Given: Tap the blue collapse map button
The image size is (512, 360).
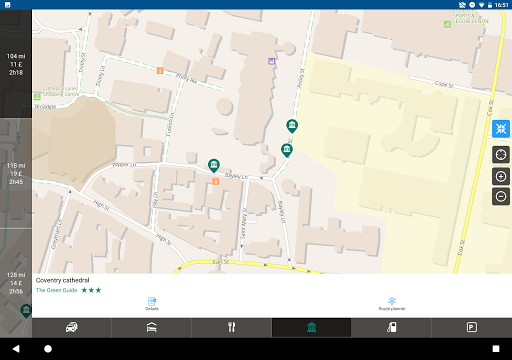Looking at the screenshot, I should coord(501,129).
